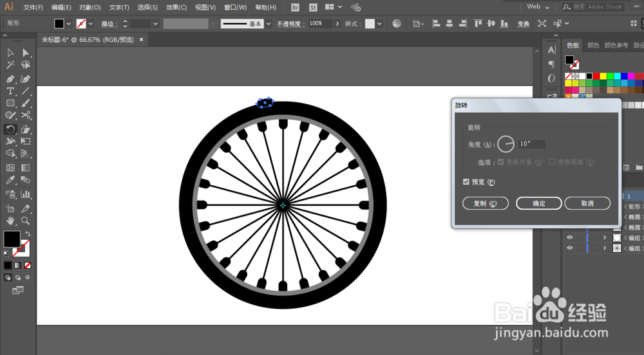Switch to the 颜色参考 panel tab
This screenshot has width=644, height=355.
pyautogui.click(x=616, y=45)
